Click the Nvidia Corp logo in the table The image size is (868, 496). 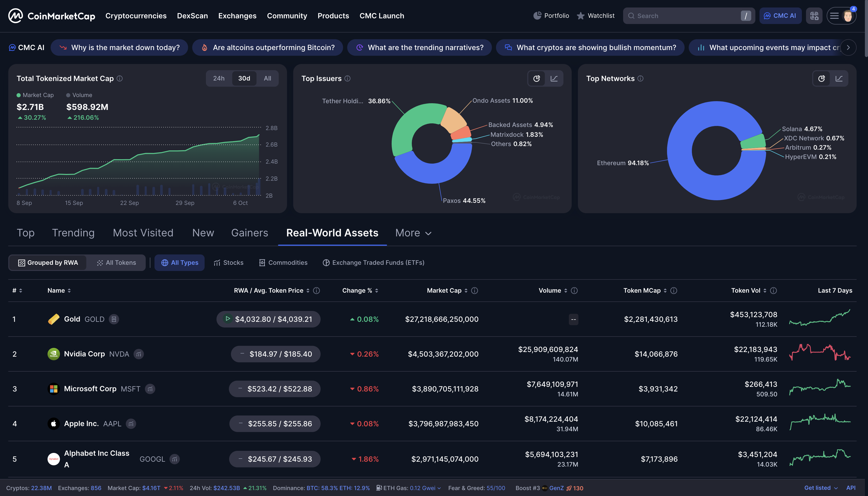pos(53,354)
